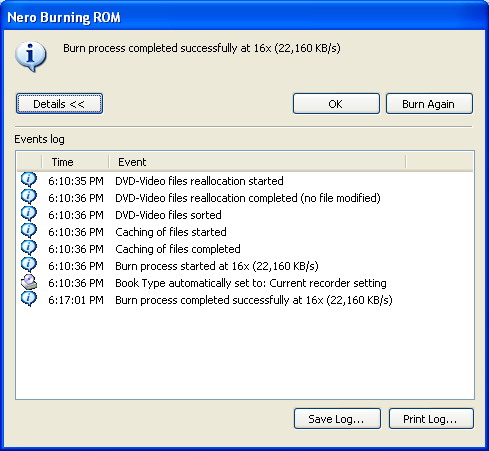Click info icon beside DVD-Video files sorted
The width and height of the screenshot is (489, 451).
tap(29, 214)
